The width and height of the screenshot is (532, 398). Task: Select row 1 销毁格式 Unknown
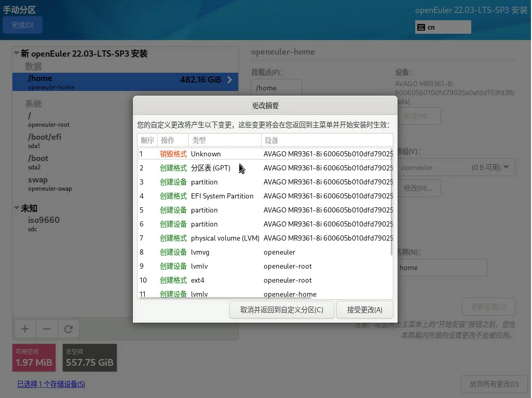[265, 154]
